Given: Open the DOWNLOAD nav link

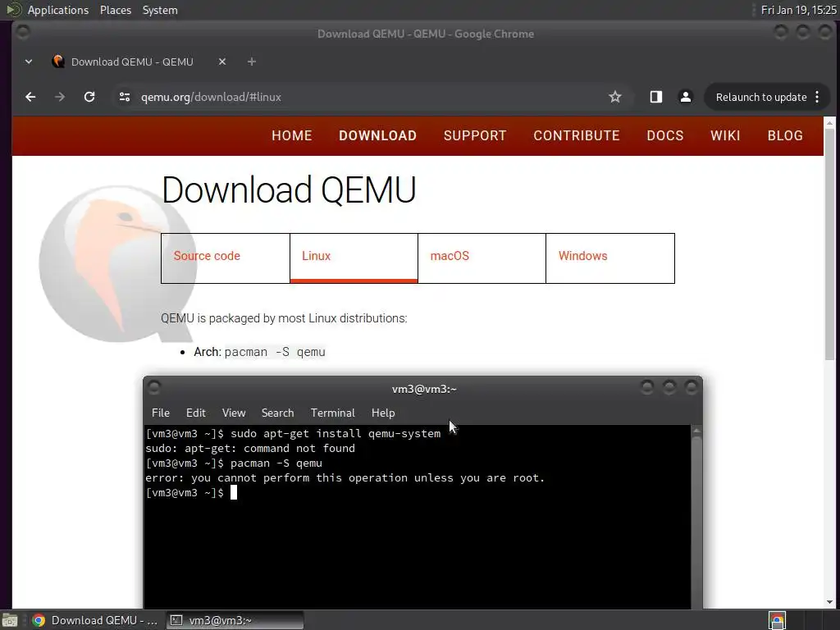Looking at the screenshot, I should point(377,135).
